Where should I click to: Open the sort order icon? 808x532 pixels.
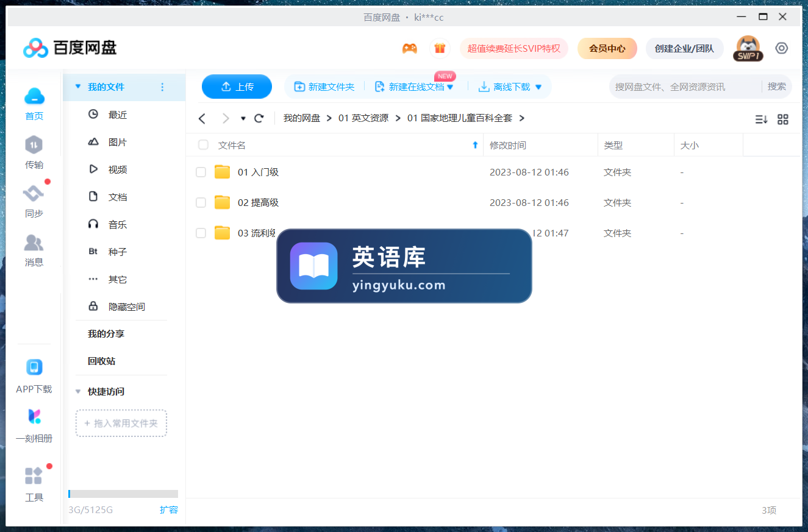(x=761, y=119)
